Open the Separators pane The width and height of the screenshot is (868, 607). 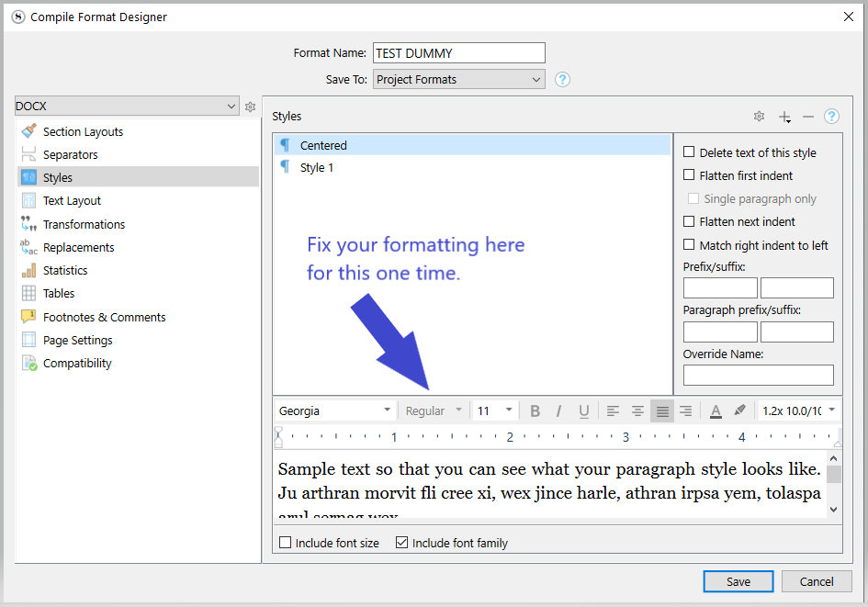click(x=139, y=154)
